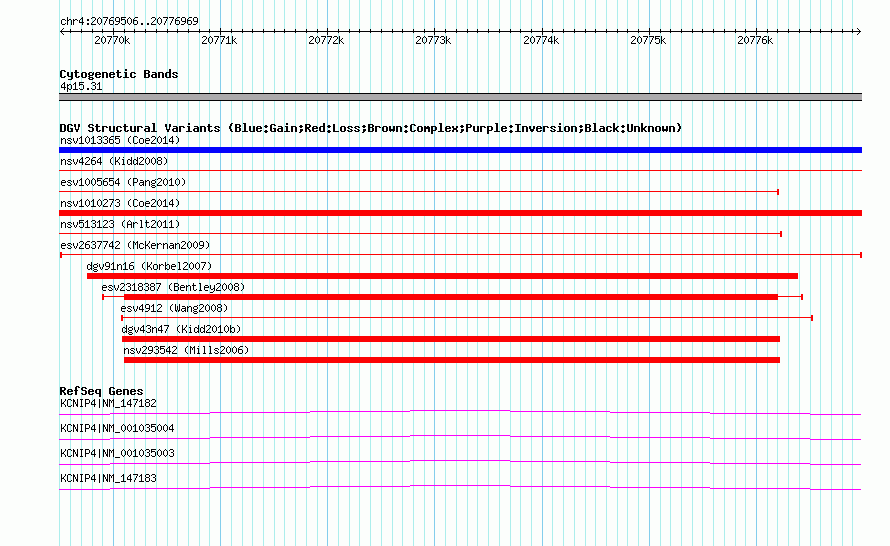Click the nsv513123 (Arlt2011) label

[x=120, y=224]
